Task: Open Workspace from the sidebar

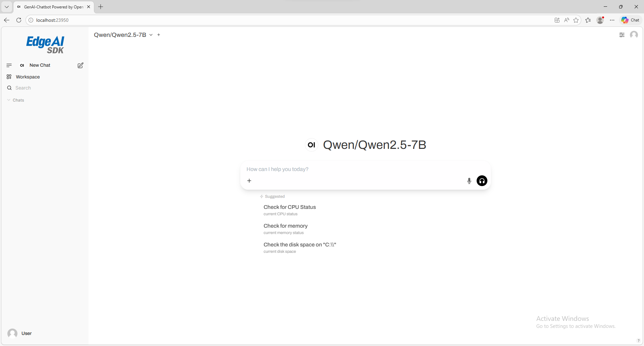Action: (x=28, y=77)
